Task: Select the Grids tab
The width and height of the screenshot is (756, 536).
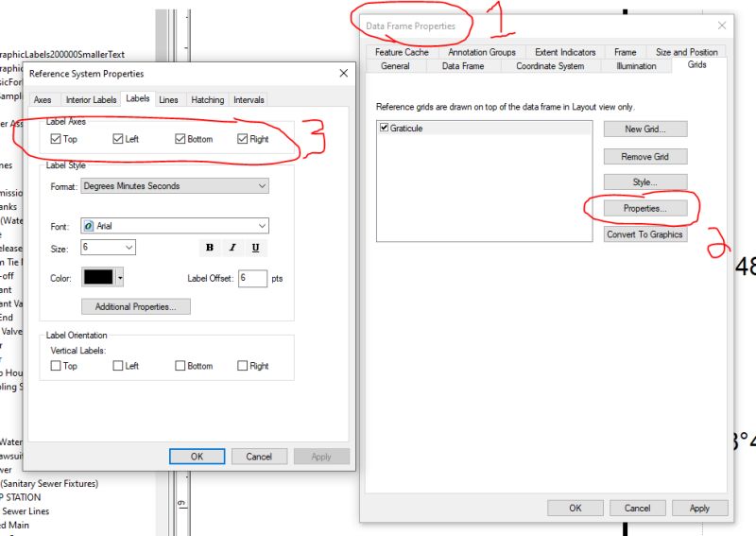Action: 696,65
